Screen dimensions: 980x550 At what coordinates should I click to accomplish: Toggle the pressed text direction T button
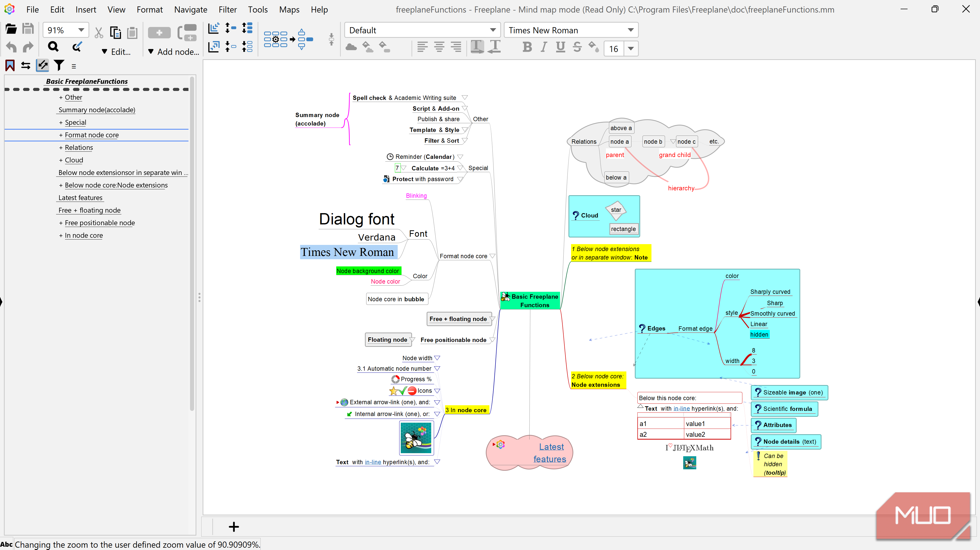[477, 47]
